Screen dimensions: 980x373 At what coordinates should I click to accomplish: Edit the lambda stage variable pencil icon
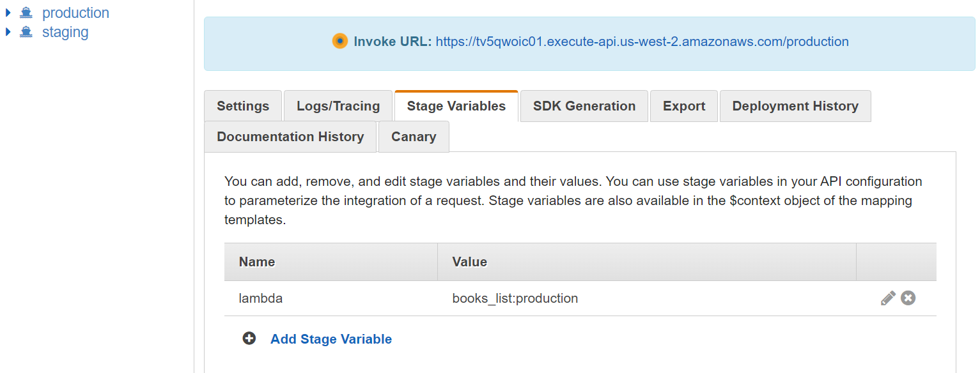coord(888,298)
